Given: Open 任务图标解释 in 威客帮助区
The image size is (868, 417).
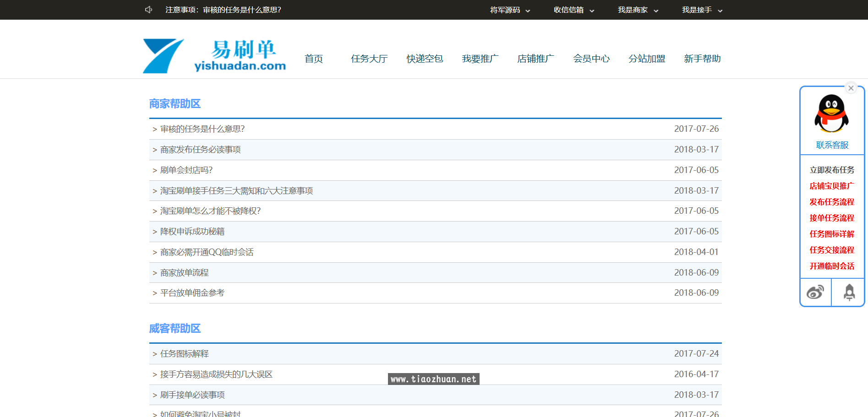Looking at the screenshot, I should [183, 353].
